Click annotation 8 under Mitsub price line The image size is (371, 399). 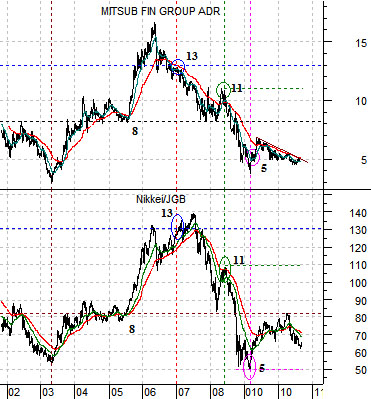[x=135, y=131]
